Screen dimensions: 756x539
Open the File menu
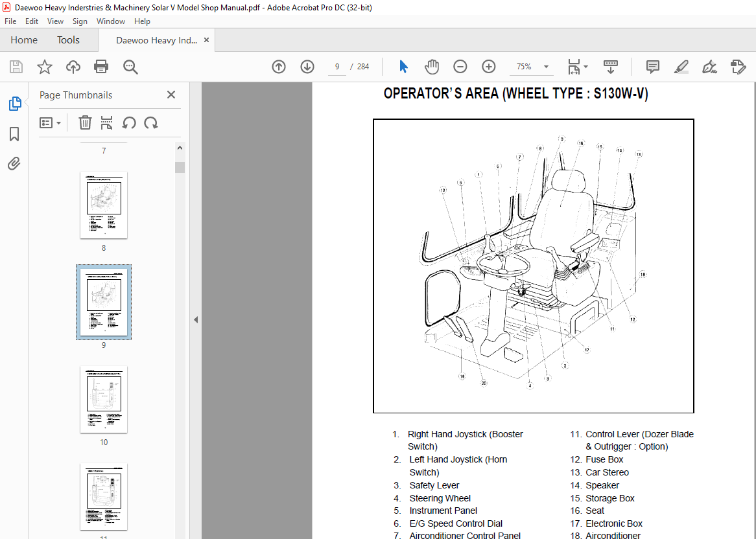tap(10, 21)
